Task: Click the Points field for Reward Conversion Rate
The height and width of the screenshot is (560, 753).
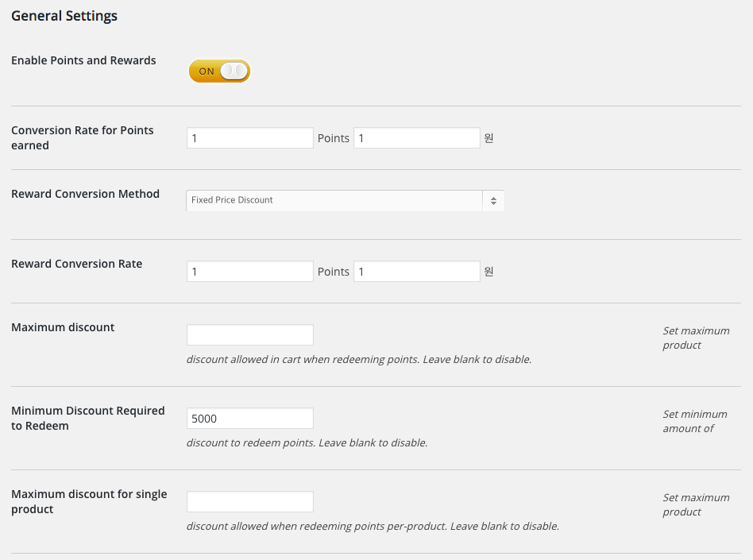Action: click(250, 272)
